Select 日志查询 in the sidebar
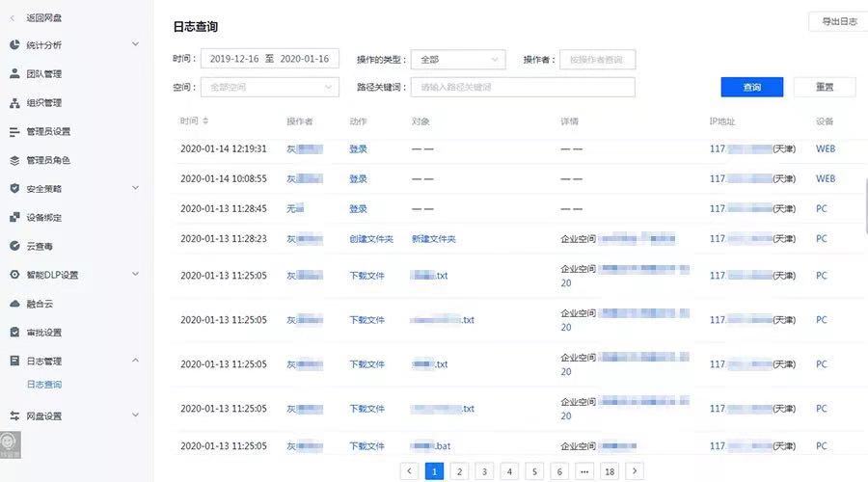 [x=44, y=385]
